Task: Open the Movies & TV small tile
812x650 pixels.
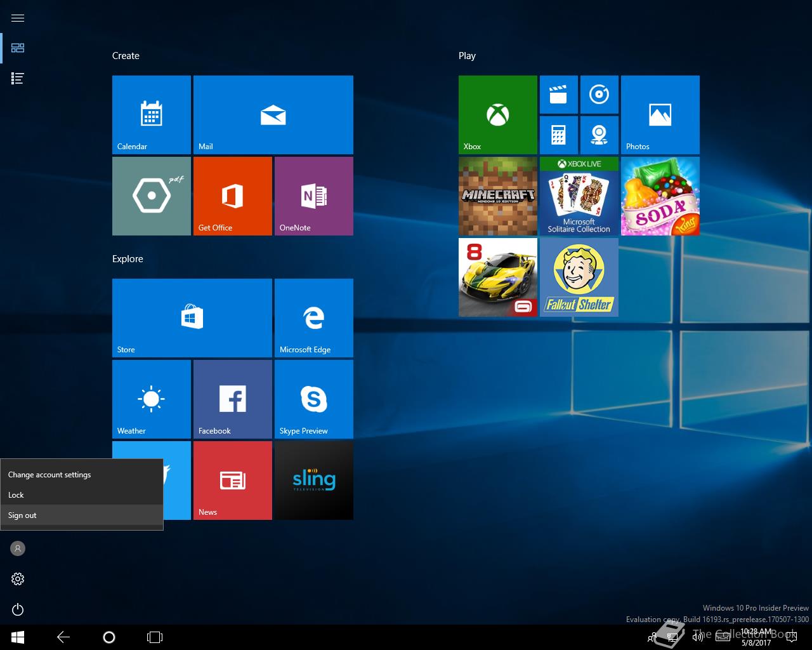Action: pyautogui.click(x=559, y=95)
